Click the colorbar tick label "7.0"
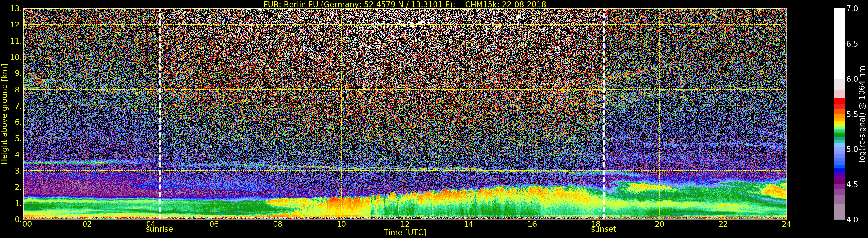This screenshot has height=238, width=868. [852, 9]
